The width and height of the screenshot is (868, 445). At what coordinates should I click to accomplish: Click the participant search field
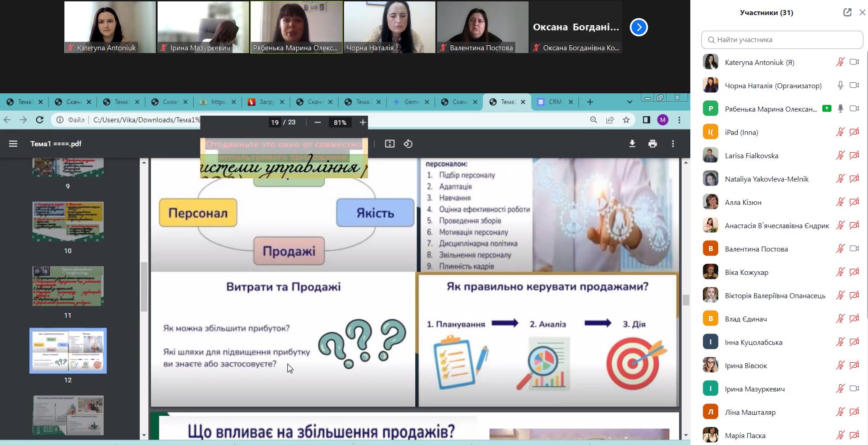tap(782, 40)
